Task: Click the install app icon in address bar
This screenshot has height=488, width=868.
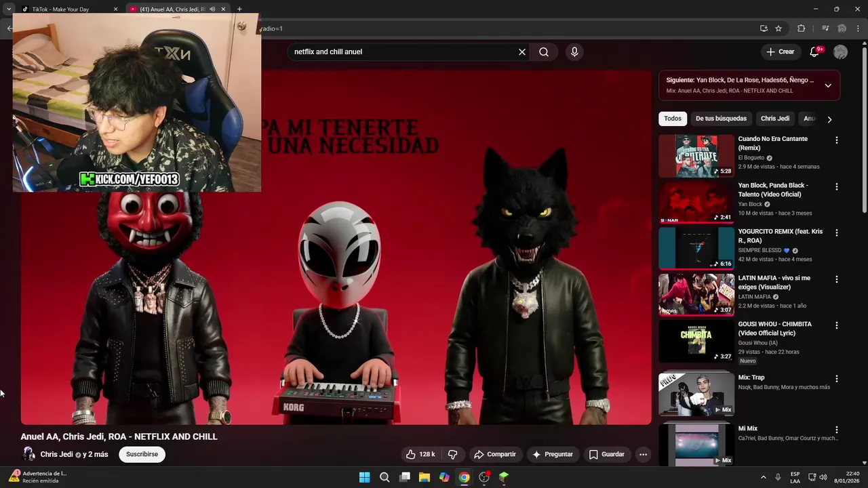Action: point(764,28)
